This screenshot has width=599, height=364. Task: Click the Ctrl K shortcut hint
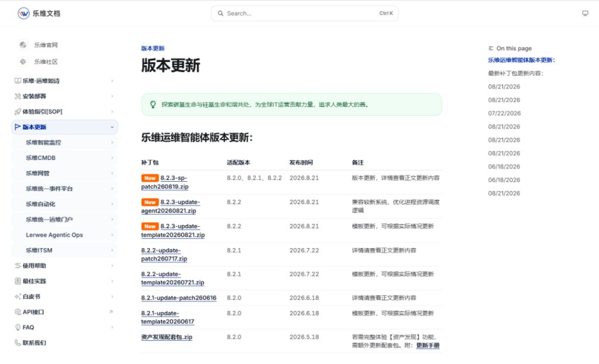(386, 13)
